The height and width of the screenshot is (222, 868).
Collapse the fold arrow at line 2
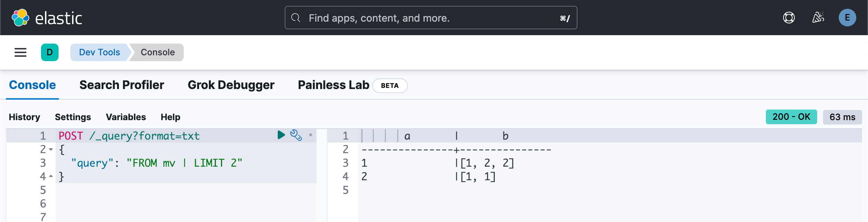(51, 149)
